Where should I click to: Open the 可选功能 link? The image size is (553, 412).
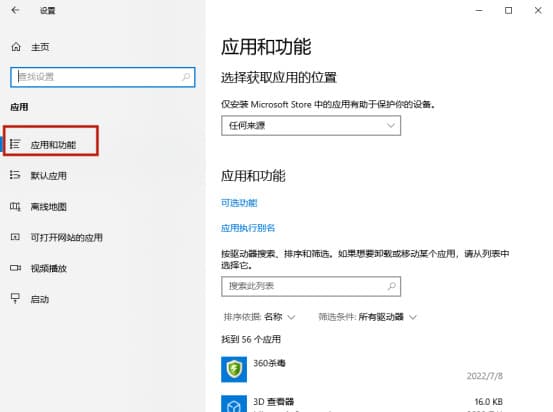(x=239, y=203)
